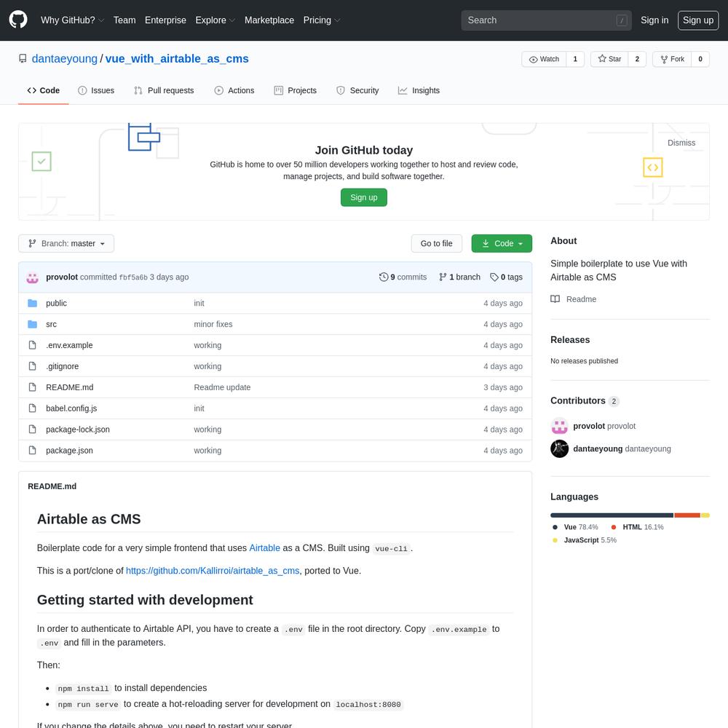
Task: Open the public folder icon
Action: (x=32, y=303)
